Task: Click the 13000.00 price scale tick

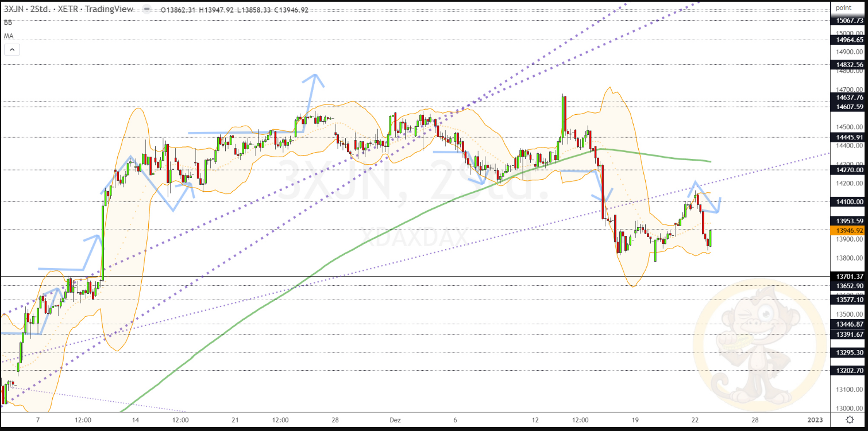Action: (850, 409)
